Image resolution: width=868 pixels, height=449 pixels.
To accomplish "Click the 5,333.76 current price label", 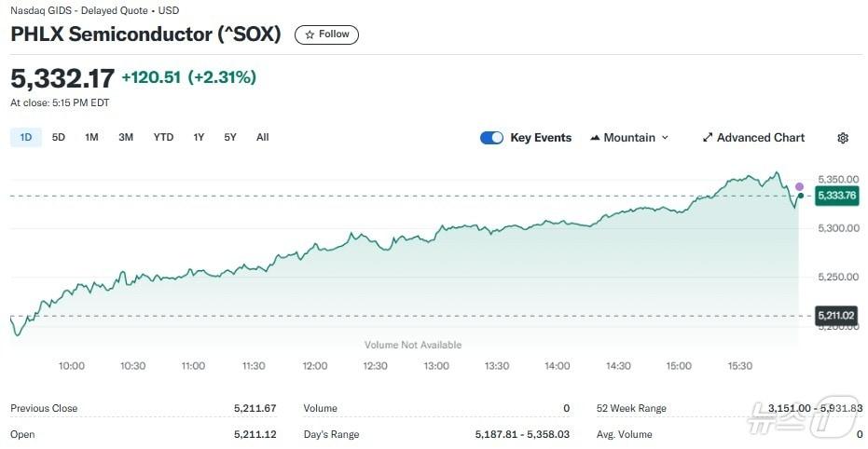I will [836, 196].
